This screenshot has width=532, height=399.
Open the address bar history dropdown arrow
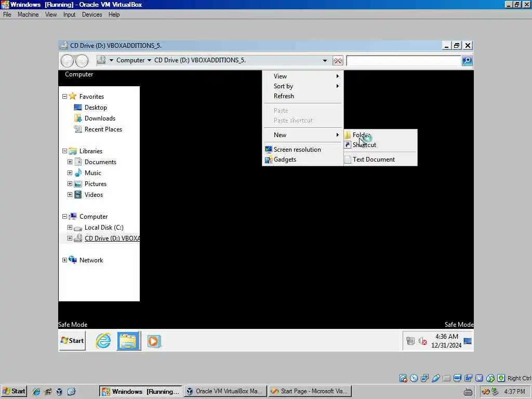(325, 61)
